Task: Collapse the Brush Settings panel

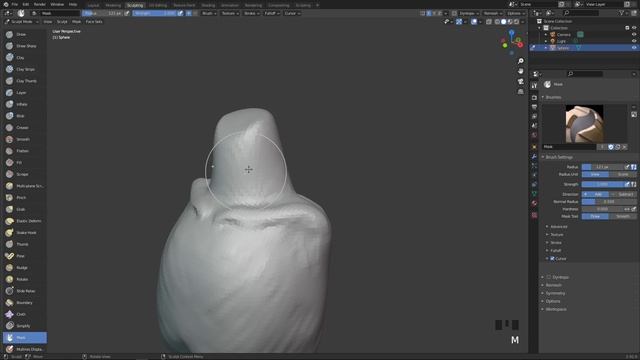Action: coord(558,157)
